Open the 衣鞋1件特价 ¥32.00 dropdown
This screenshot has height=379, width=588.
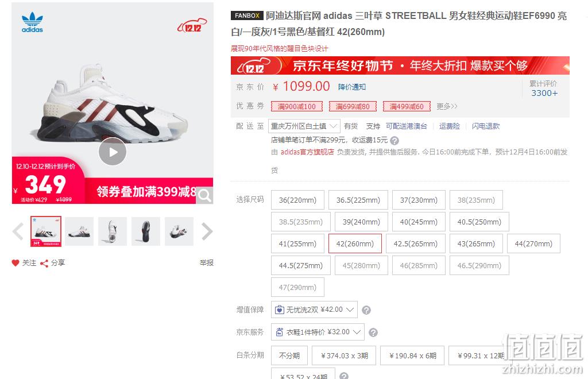[318, 332]
